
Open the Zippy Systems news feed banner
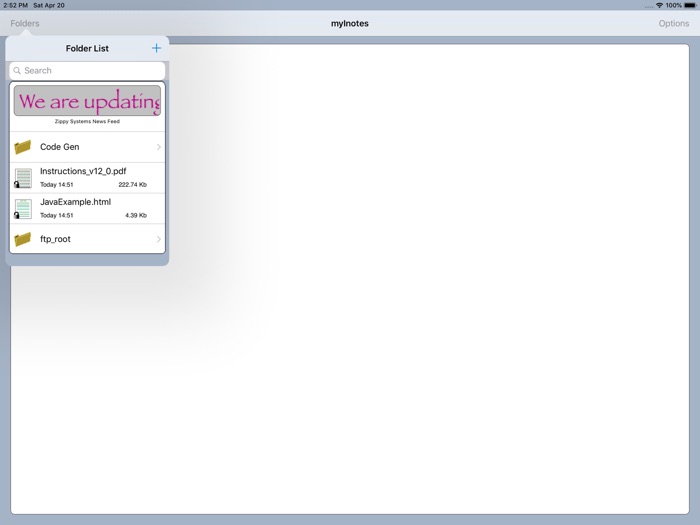tap(87, 101)
